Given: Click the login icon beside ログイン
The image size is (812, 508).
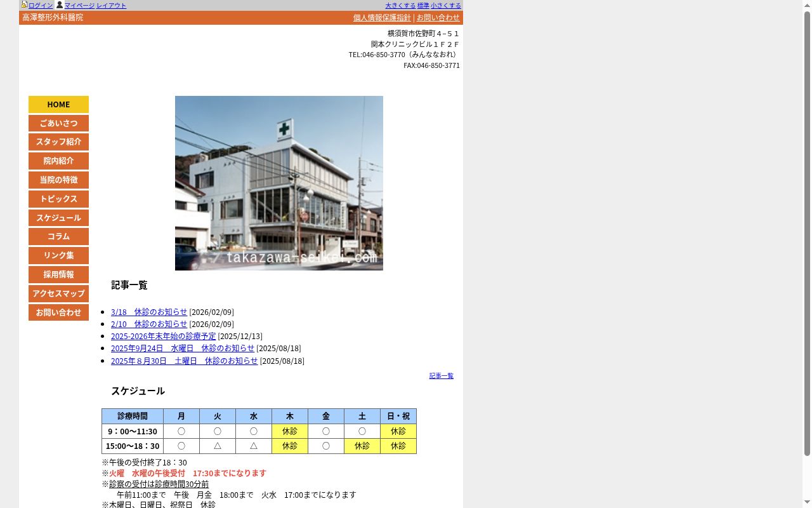Looking at the screenshot, I should (x=24, y=4).
